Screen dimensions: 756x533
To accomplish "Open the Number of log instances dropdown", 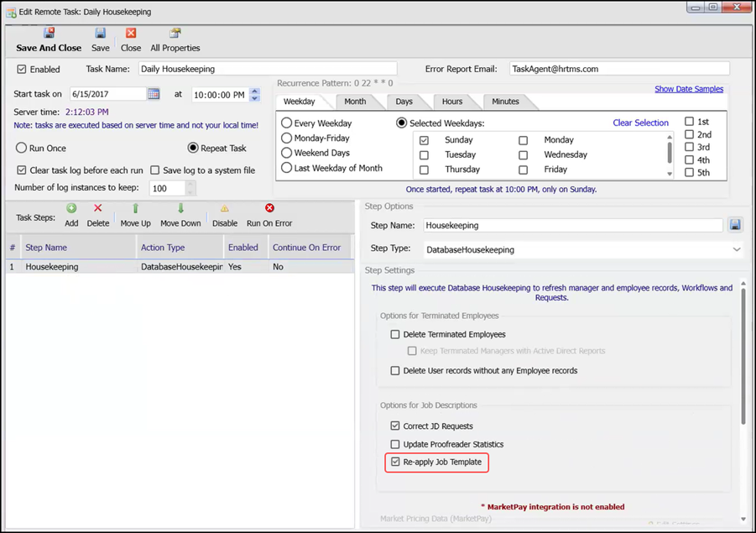I will [189, 188].
